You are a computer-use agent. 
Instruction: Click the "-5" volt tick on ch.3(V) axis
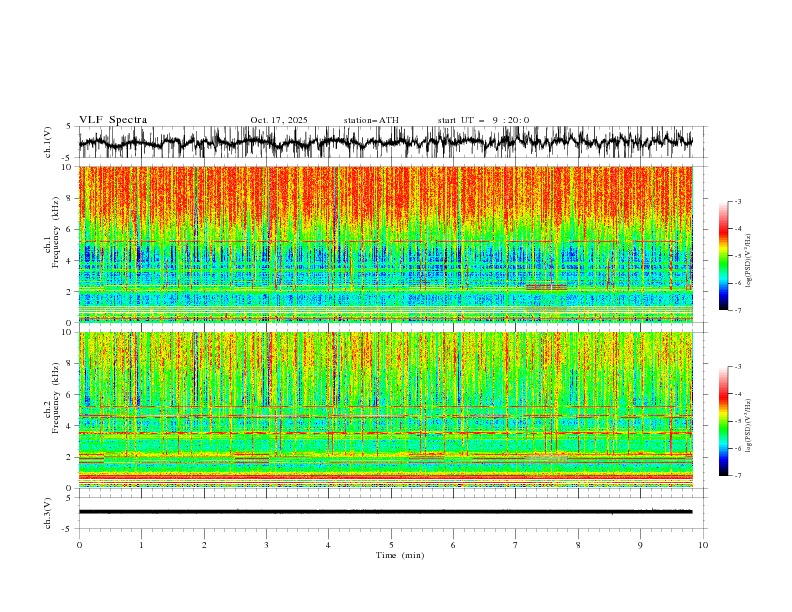tap(67, 529)
